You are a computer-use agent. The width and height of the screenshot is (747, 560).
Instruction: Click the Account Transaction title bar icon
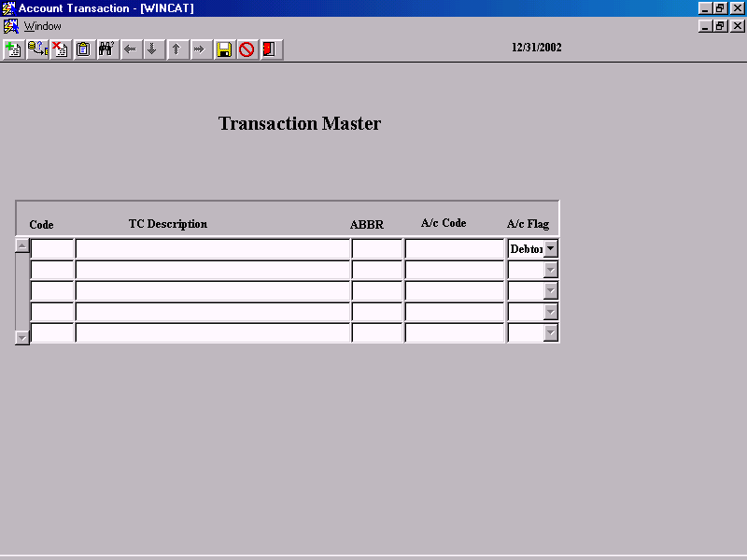8,7
